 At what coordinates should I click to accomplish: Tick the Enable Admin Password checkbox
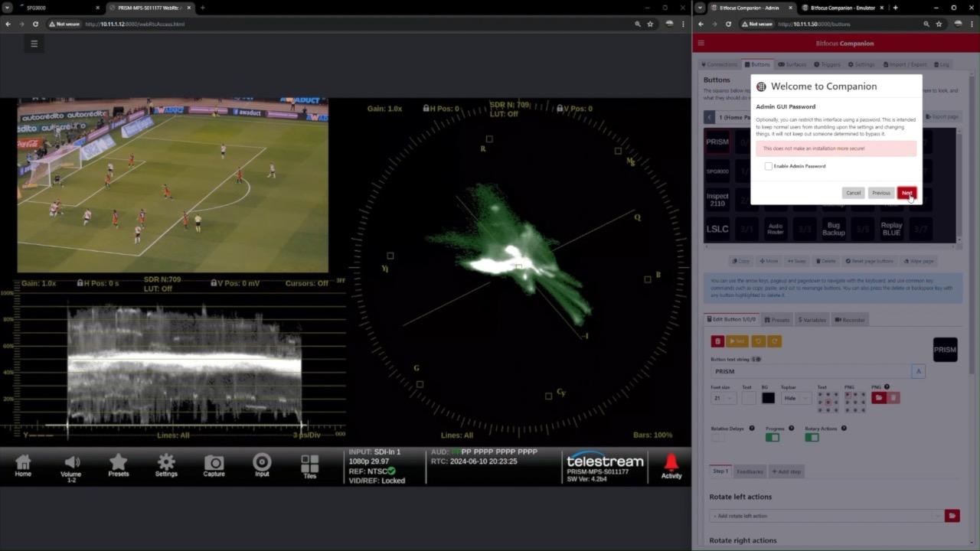point(768,166)
